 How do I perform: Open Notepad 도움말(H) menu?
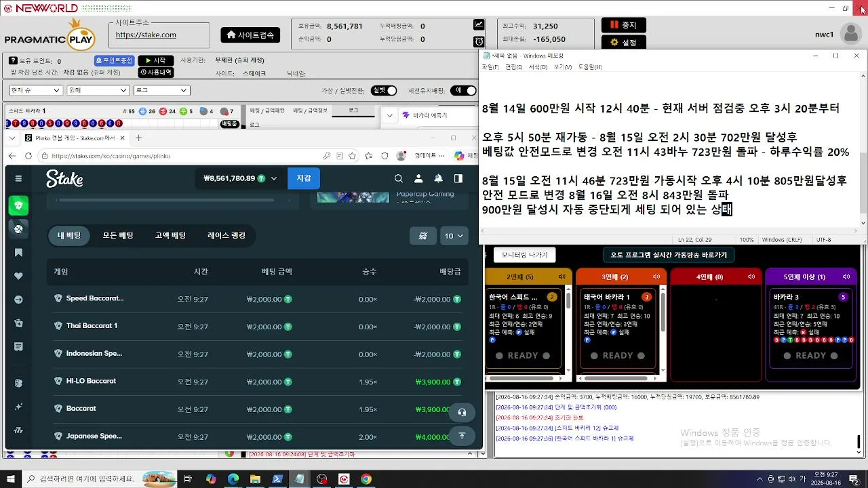[590, 67]
